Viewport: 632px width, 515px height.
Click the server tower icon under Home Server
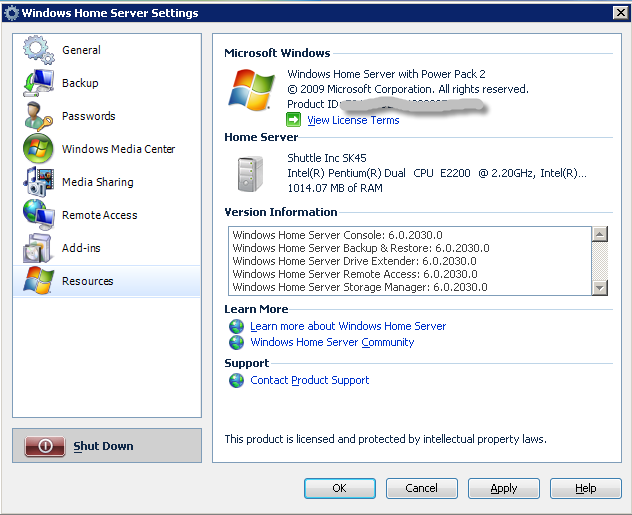(250, 173)
